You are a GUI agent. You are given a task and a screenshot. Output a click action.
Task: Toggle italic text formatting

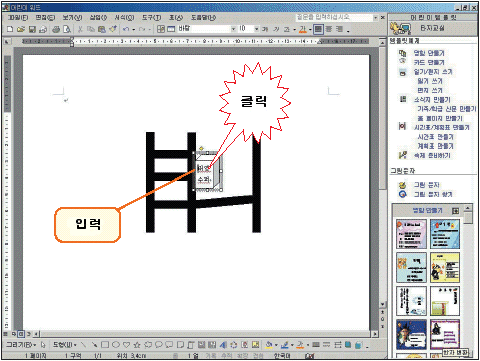276,29
